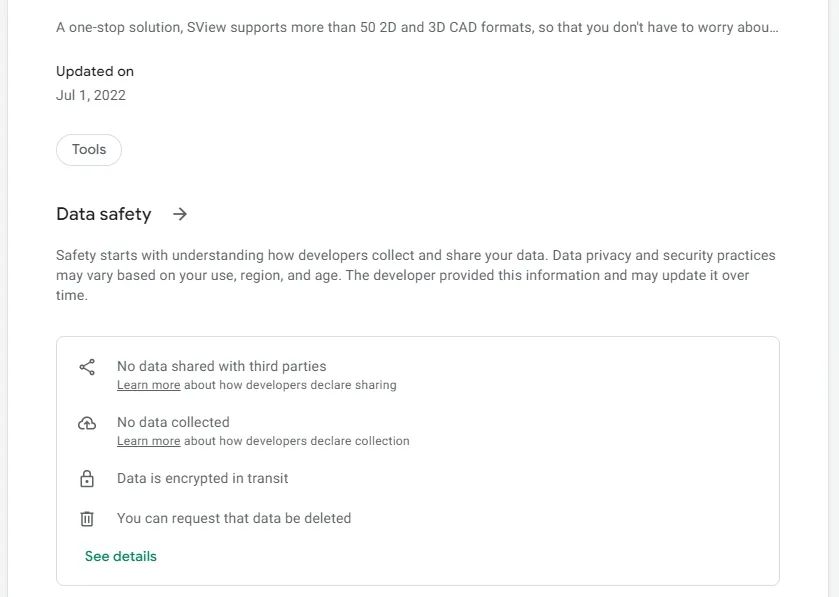
Task: Click the cloud upload data collection icon
Action: click(x=87, y=423)
